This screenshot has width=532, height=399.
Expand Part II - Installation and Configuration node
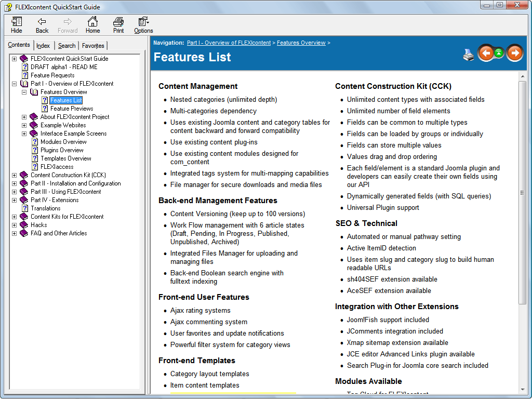tap(14, 183)
